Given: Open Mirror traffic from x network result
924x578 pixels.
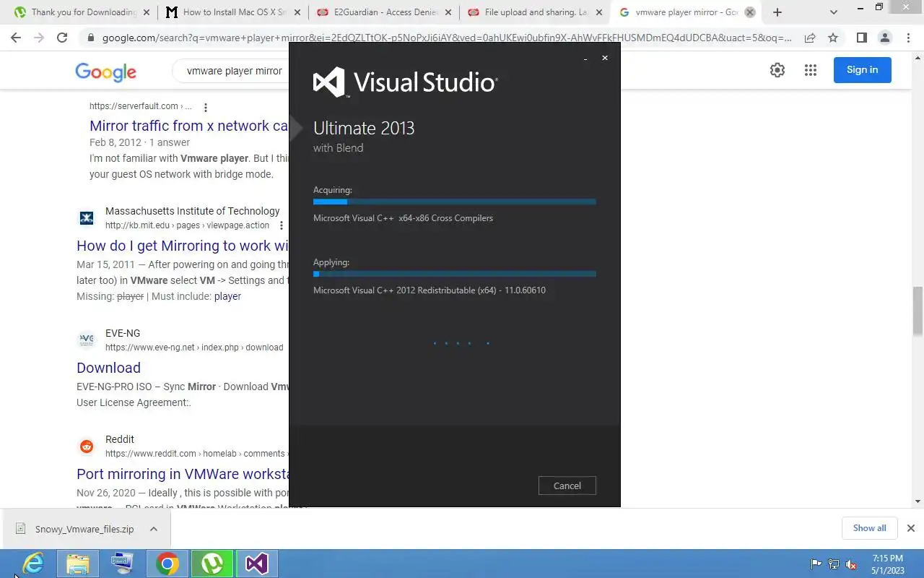Looking at the screenshot, I should click(189, 126).
